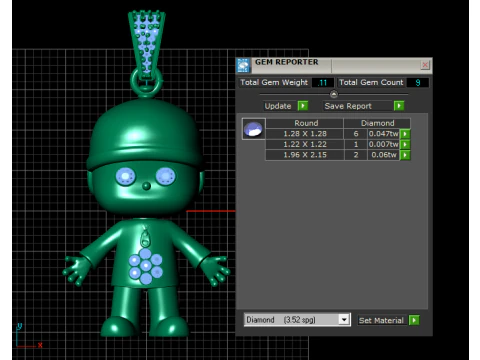Screen dimensions: 480x360
Task: Click the Total Gem Count value 9
Action: coord(418,83)
